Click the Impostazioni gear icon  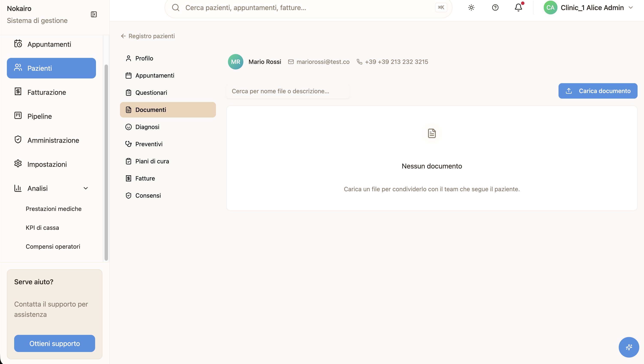click(18, 164)
